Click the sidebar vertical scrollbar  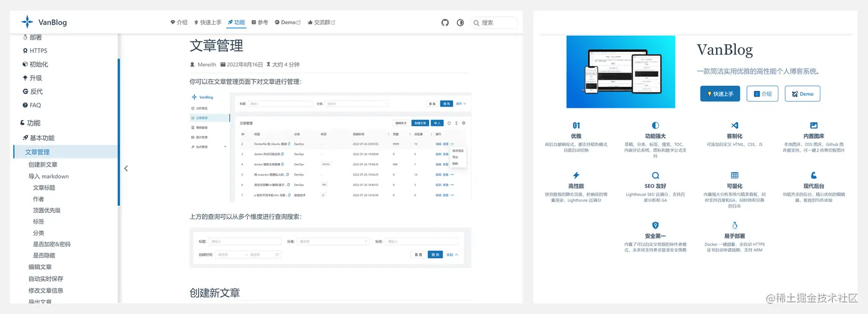[119, 132]
